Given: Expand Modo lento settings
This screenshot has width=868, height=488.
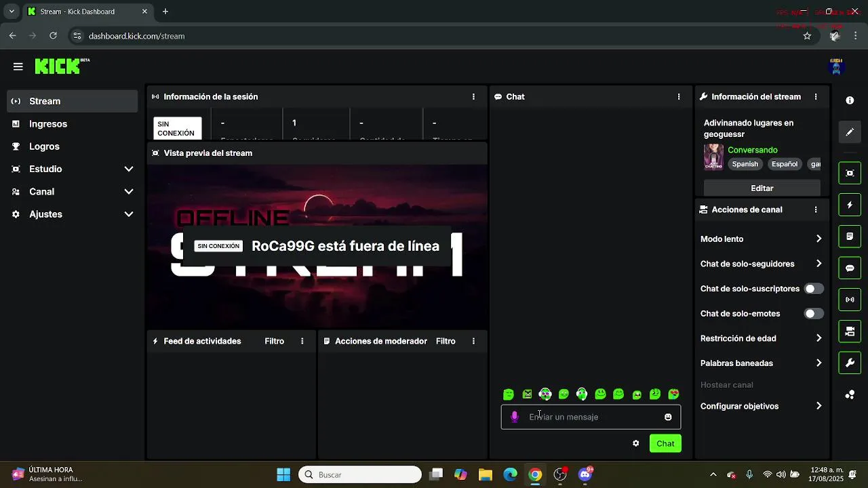Looking at the screenshot, I should [x=762, y=239].
